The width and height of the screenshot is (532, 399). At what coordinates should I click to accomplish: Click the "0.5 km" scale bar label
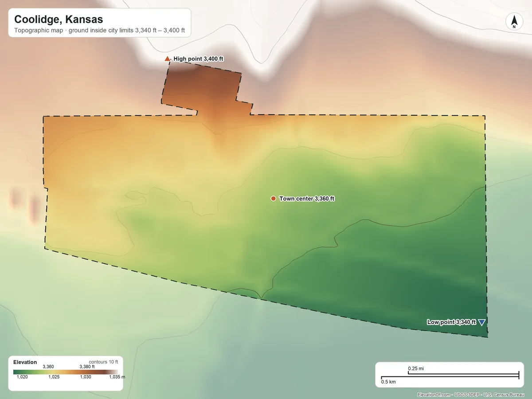388,382
